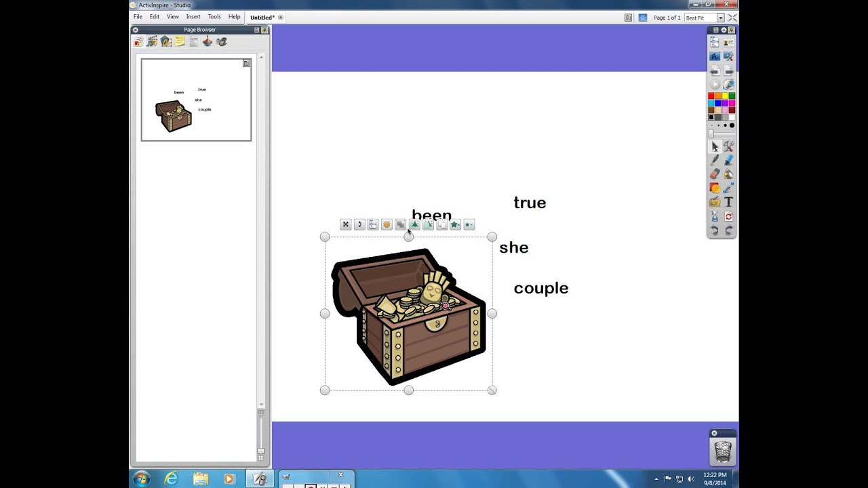Select the Text tool

pos(728,202)
